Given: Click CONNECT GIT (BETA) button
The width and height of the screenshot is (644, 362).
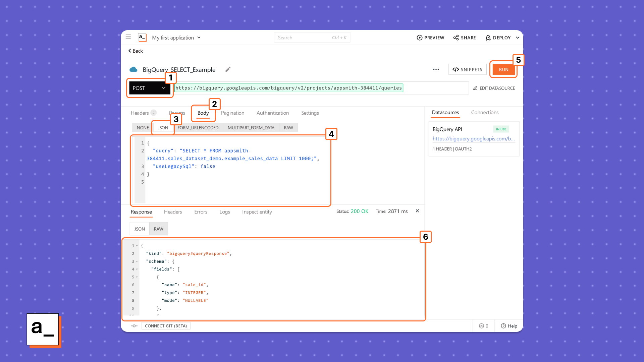Looking at the screenshot, I should click(x=166, y=326).
